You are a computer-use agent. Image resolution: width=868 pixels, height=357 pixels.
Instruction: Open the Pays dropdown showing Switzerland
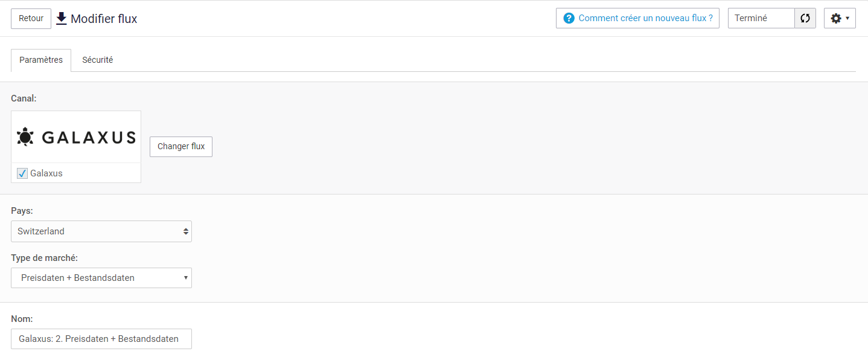coord(101,231)
